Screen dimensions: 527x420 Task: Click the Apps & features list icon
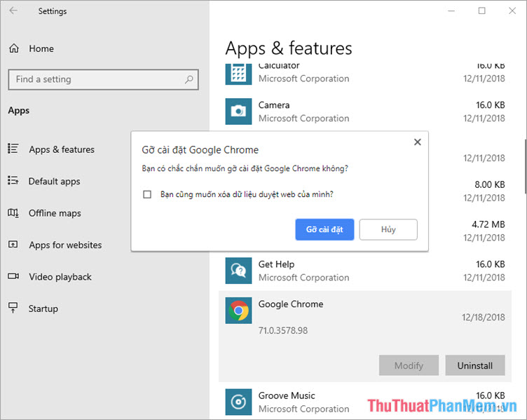(13, 149)
